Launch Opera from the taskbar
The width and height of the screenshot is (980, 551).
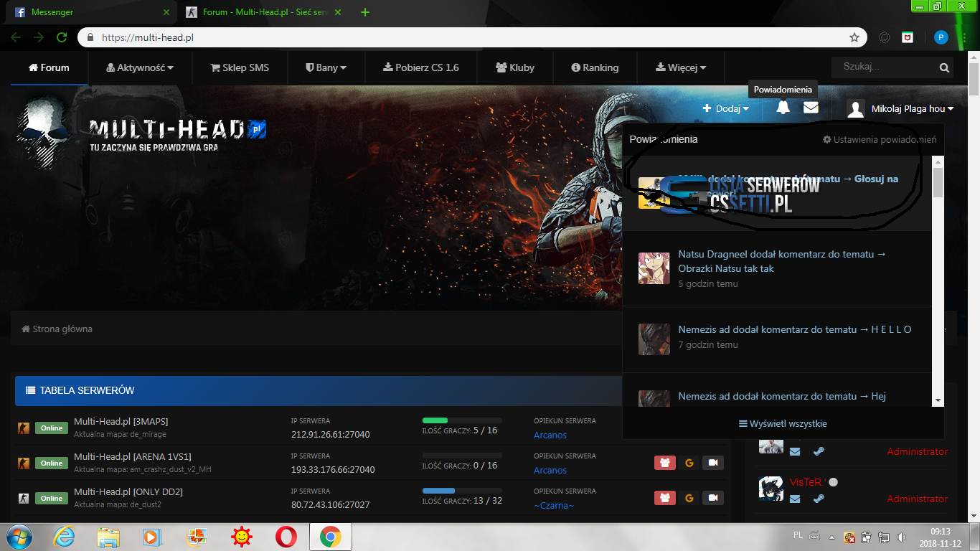pyautogui.click(x=286, y=537)
